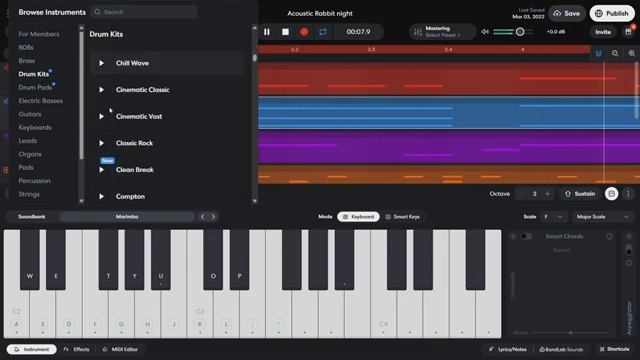Preview the Clean Break drum kit
640x360 pixels.
[101, 170]
